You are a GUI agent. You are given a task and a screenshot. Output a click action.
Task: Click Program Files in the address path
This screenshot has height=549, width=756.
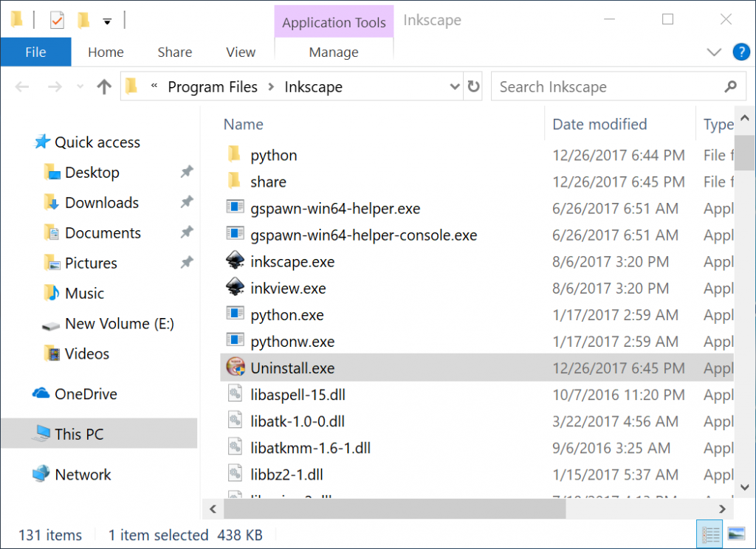[x=213, y=87]
